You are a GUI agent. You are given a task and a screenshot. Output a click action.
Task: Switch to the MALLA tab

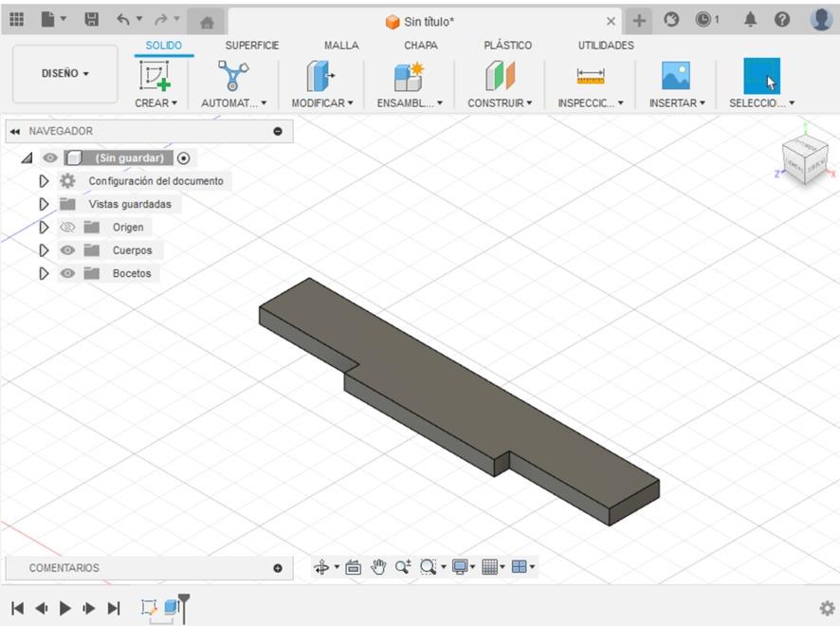341,46
